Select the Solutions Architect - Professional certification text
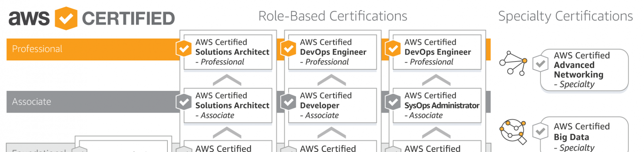Image resolution: width=644 pixels, height=152 pixels. pyautogui.click(x=232, y=52)
